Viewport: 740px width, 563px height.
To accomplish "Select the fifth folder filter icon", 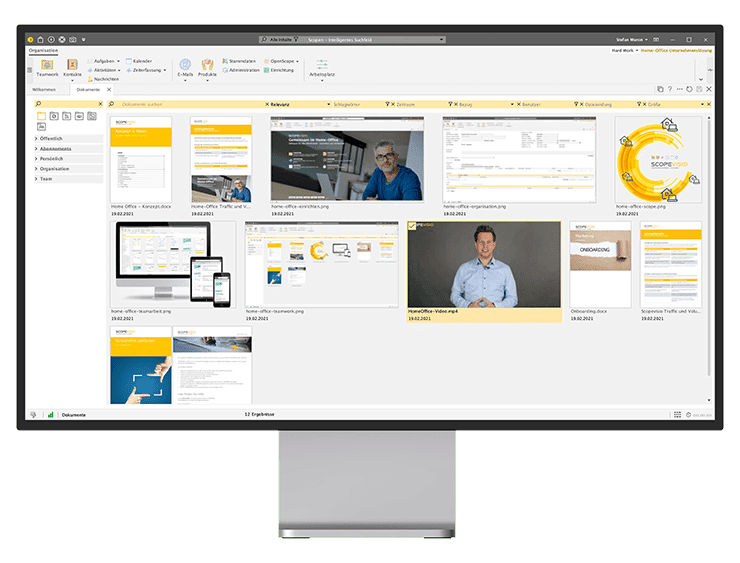I will [92, 116].
